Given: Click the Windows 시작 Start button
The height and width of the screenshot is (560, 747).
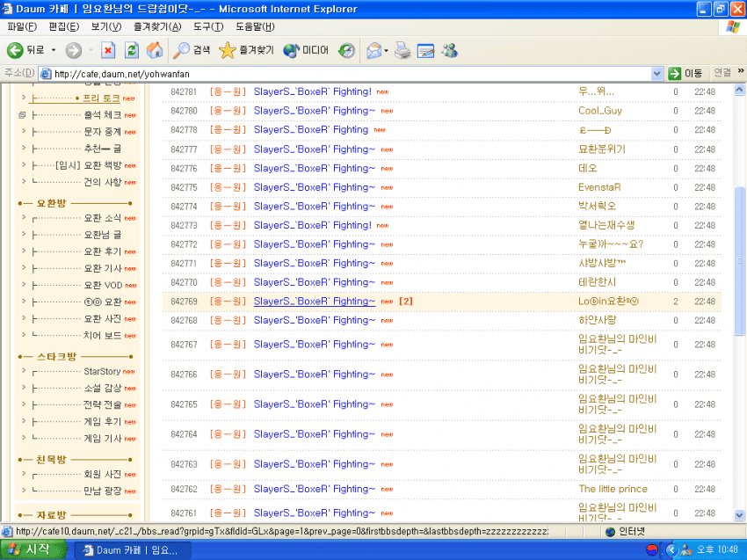Looking at the screenshot, I should tap(33, 550).
